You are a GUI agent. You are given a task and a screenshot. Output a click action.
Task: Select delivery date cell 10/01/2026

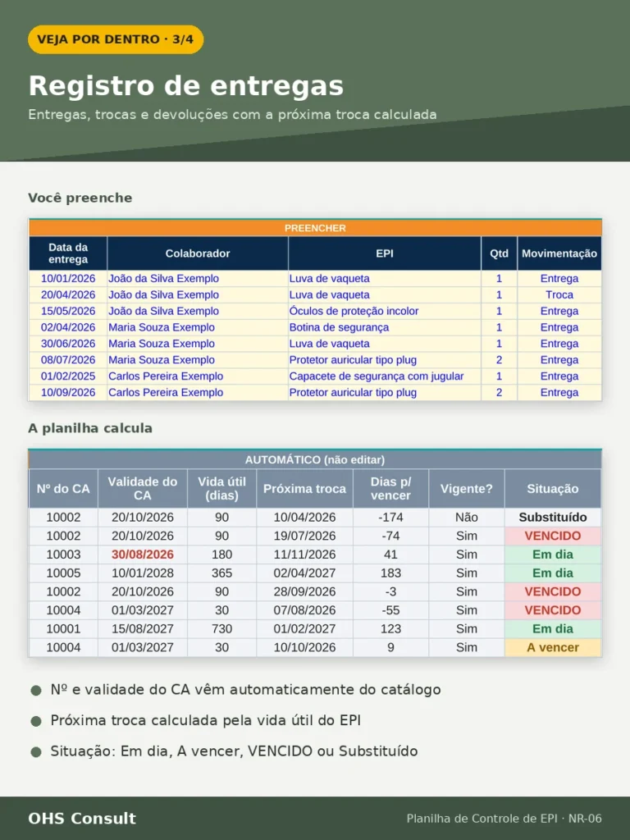point(68,279)
